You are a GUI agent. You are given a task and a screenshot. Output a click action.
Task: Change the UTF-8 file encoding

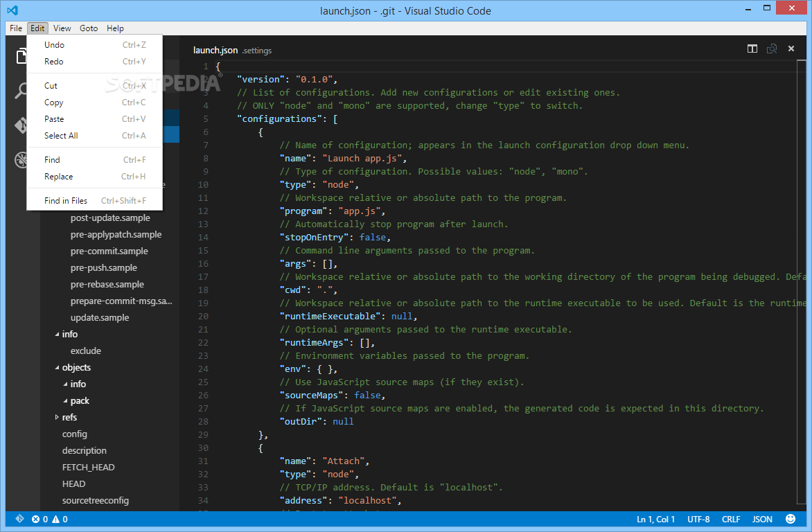click(x=698, y=519)
